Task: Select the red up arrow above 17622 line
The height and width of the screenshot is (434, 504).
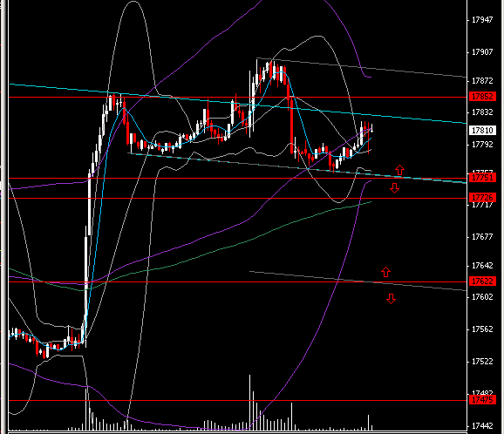Action: click(385, 272)
